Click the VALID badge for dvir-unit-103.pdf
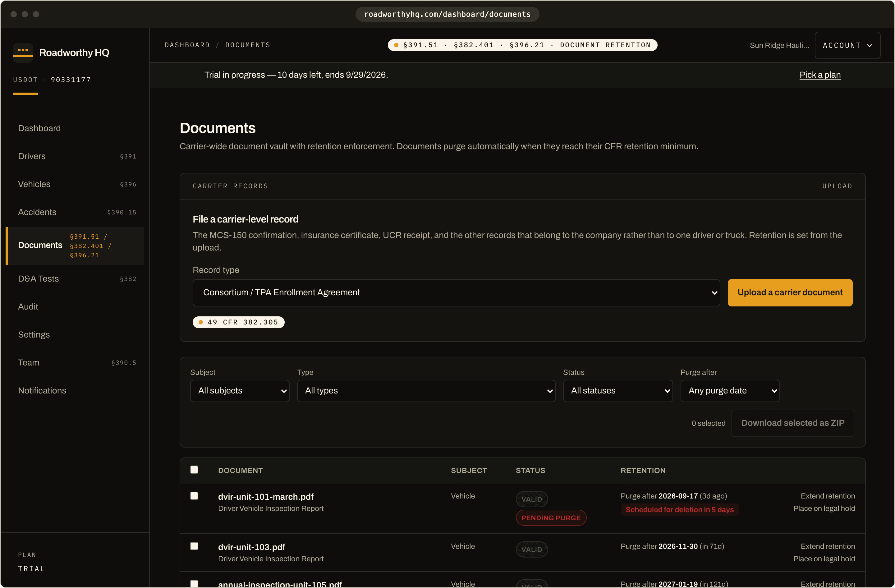The image size is (895, 588). 531,550
